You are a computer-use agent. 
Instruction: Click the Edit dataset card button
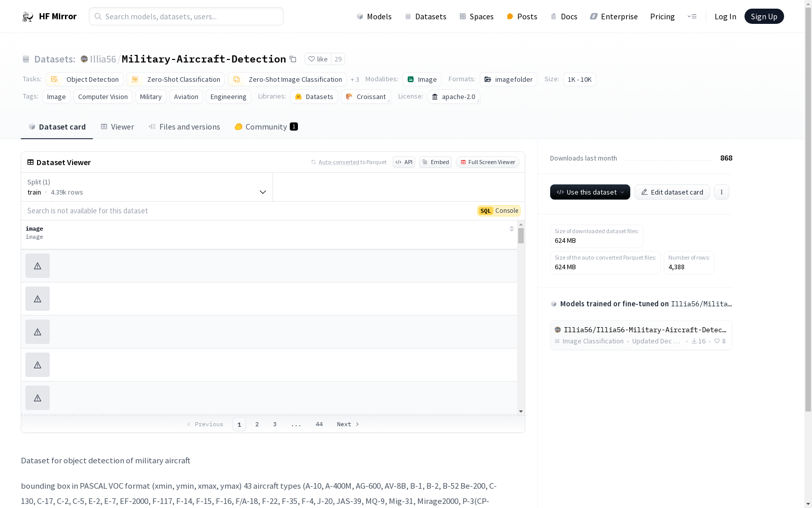click(672, 192)
